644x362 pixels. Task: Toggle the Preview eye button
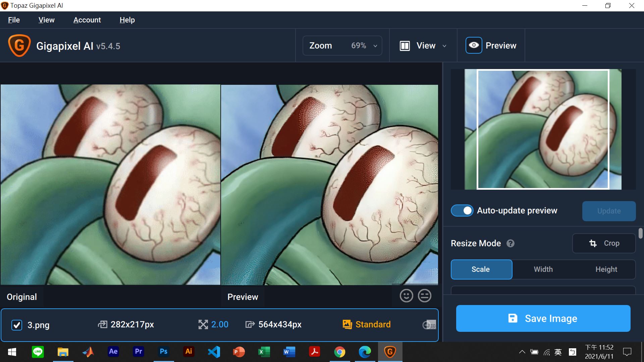pyautogui.click(x=474, y=45)
